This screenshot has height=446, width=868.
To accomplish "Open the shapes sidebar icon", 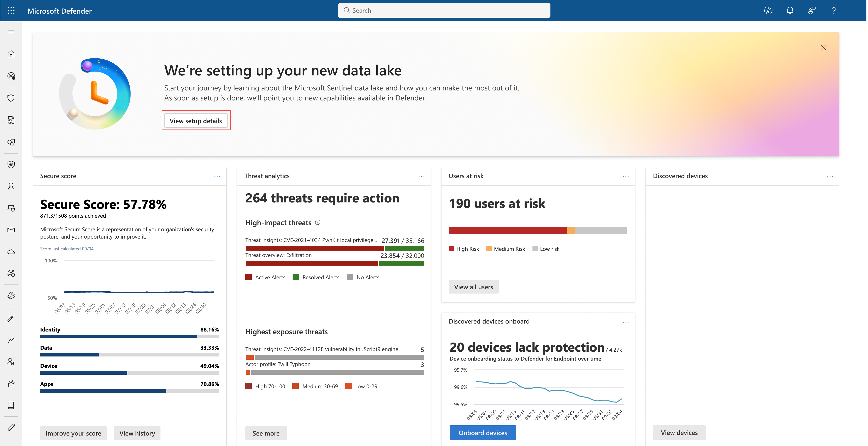I will (11, 142).
